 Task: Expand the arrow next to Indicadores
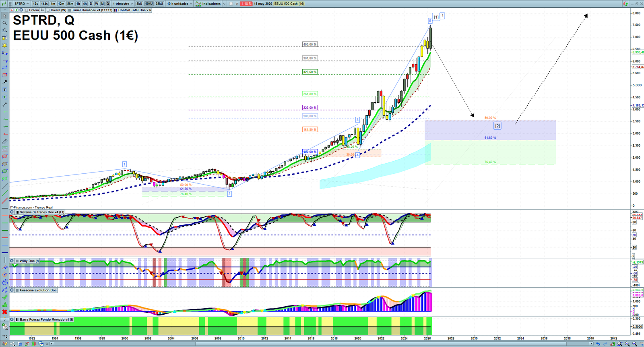224,4
